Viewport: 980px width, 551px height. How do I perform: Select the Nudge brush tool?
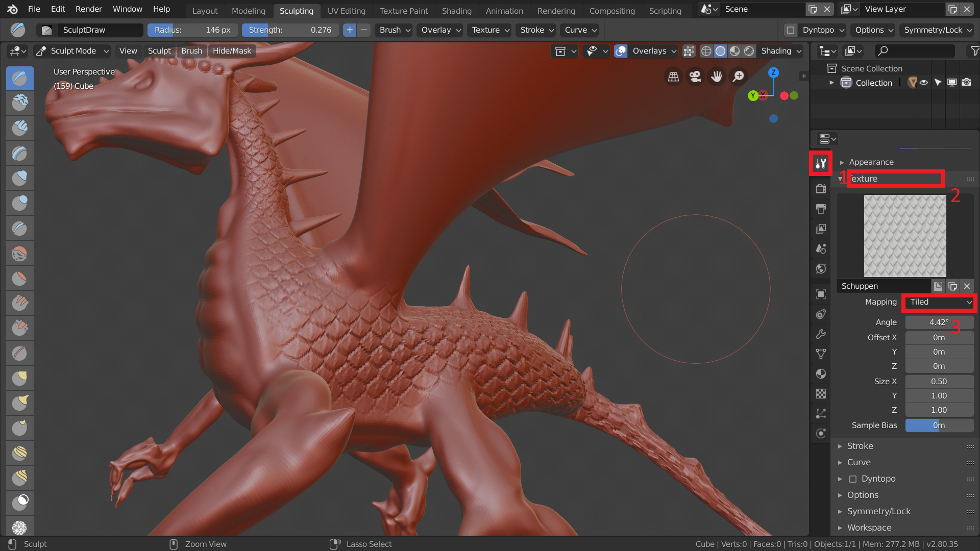coord(20,453)
